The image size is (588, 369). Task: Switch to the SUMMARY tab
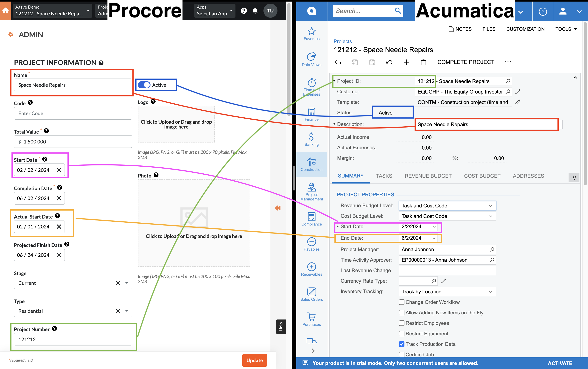(x=351, y=176)
